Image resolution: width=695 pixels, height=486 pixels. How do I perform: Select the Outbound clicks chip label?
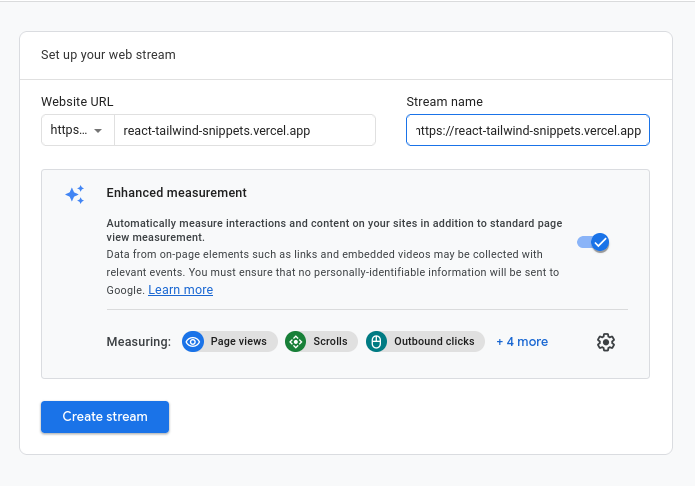pyautogui.click(x=434, y=342)
